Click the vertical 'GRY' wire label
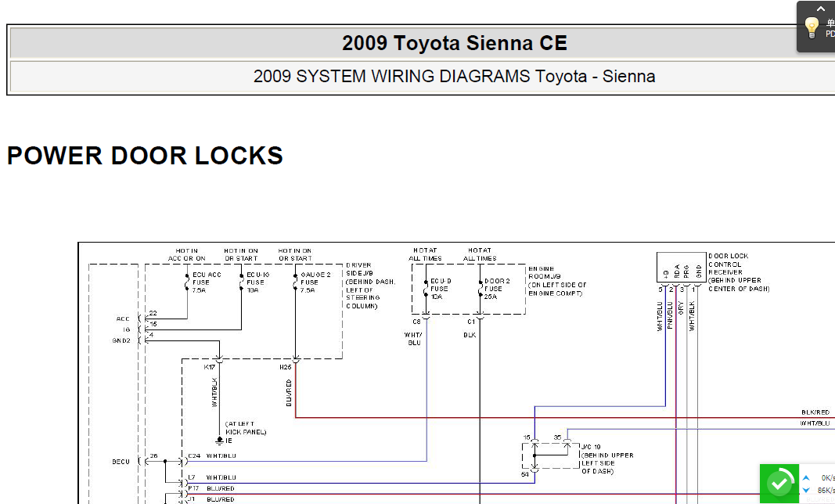 point(681,308)
